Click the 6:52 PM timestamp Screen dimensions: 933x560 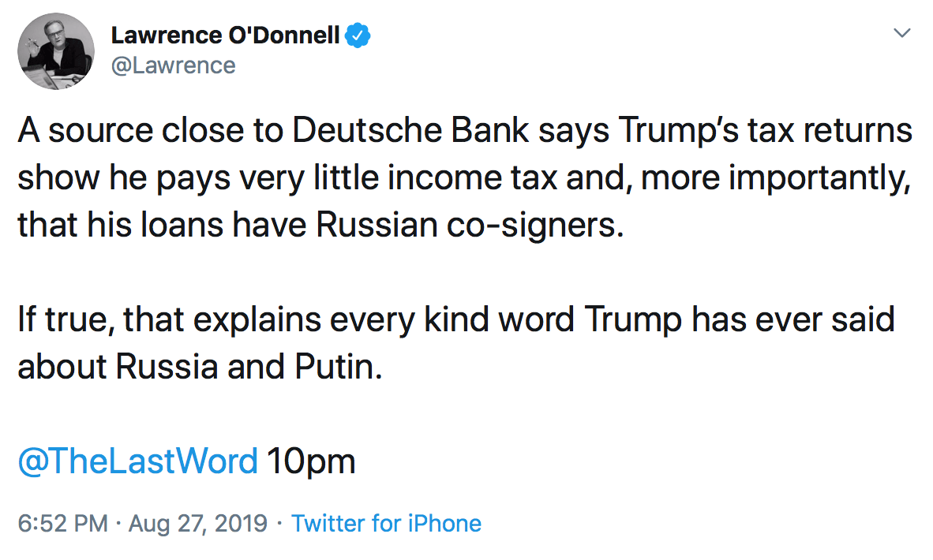coord(62,523)
